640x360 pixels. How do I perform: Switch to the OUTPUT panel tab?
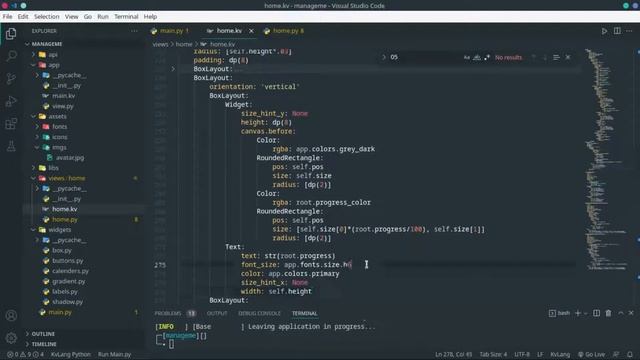tap(217, 313)
